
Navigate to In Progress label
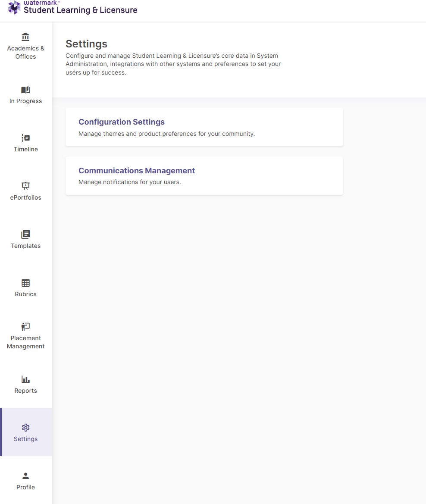[26, 101]
